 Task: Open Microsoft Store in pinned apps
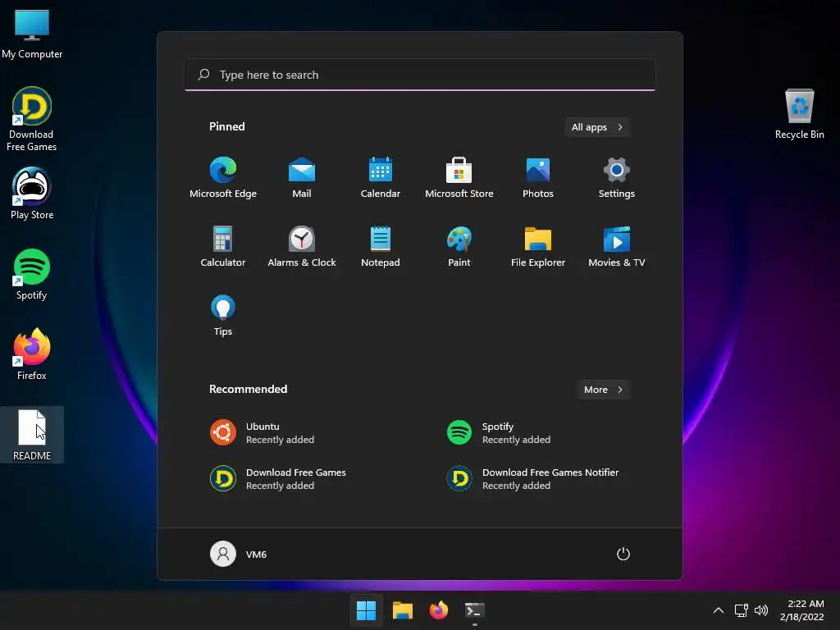[459, 178]
